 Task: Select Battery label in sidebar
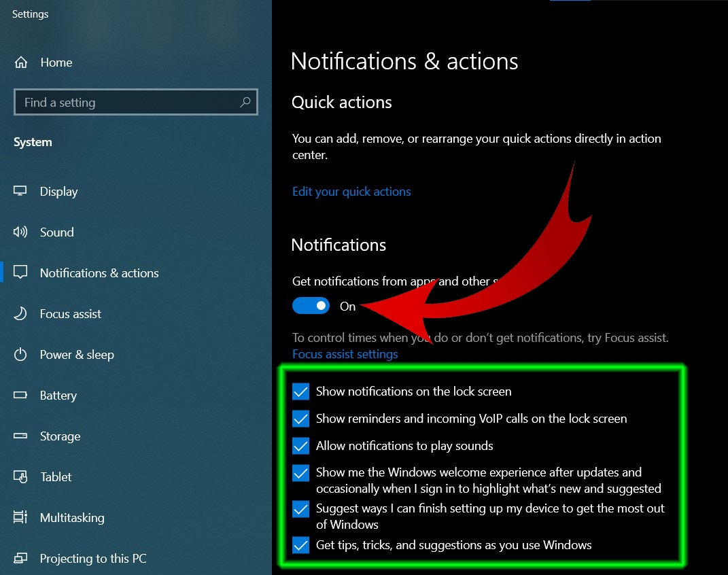click(58, 396)
